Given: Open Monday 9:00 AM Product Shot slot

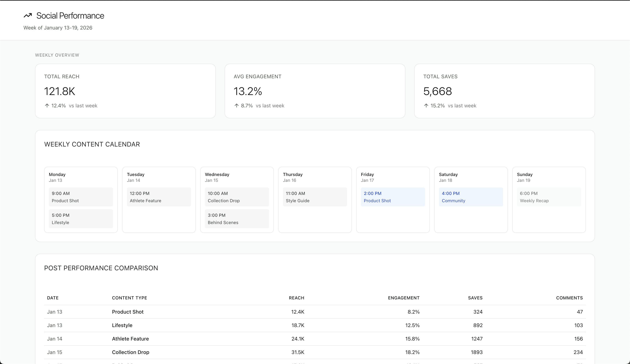Looking at the screenshot, I should (x=81, y=197).
